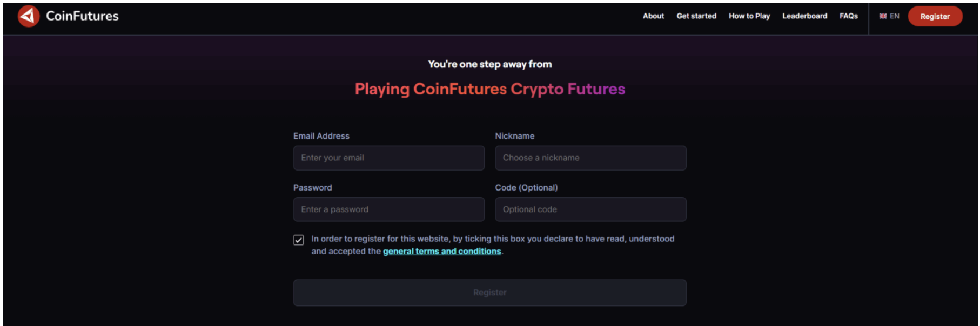Click the UK flag language icon
Image resolution: width=980 pixels, height=326 pixels.
pyautogui.click(x=883, y=16)
